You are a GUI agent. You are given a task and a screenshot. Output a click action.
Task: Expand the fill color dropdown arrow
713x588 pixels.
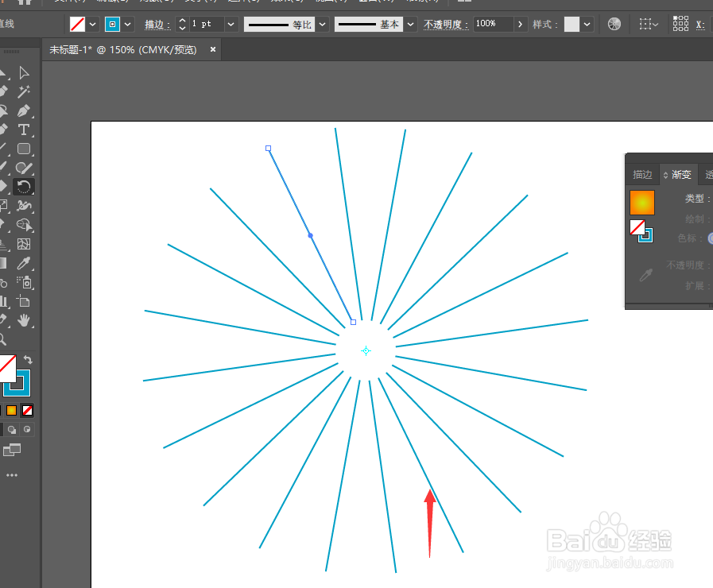(x=93, y=24)
